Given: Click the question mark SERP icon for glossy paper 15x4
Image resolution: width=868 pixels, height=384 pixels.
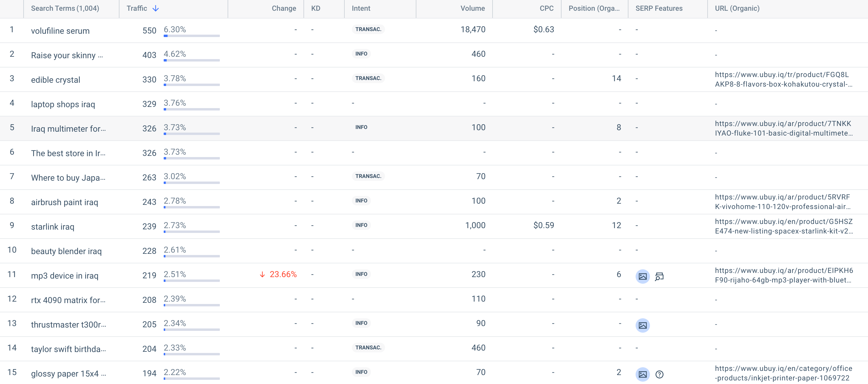Looking at the screenshot, I should (660, 374).
